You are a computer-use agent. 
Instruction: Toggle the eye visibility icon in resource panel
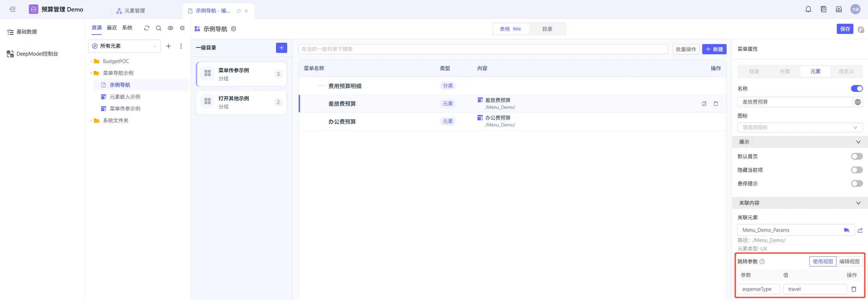click(170, 28)
